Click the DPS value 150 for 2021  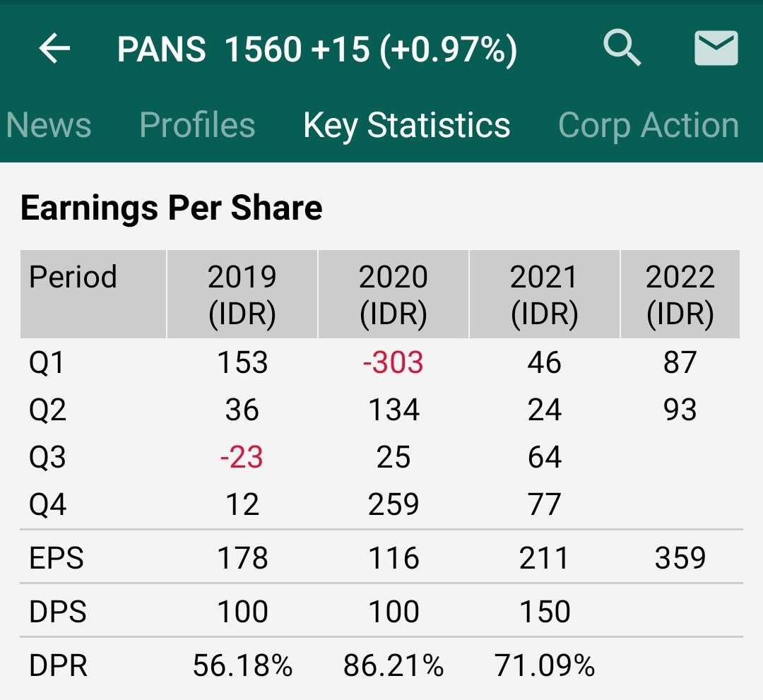pyautogui.click(x=544, y=611)
